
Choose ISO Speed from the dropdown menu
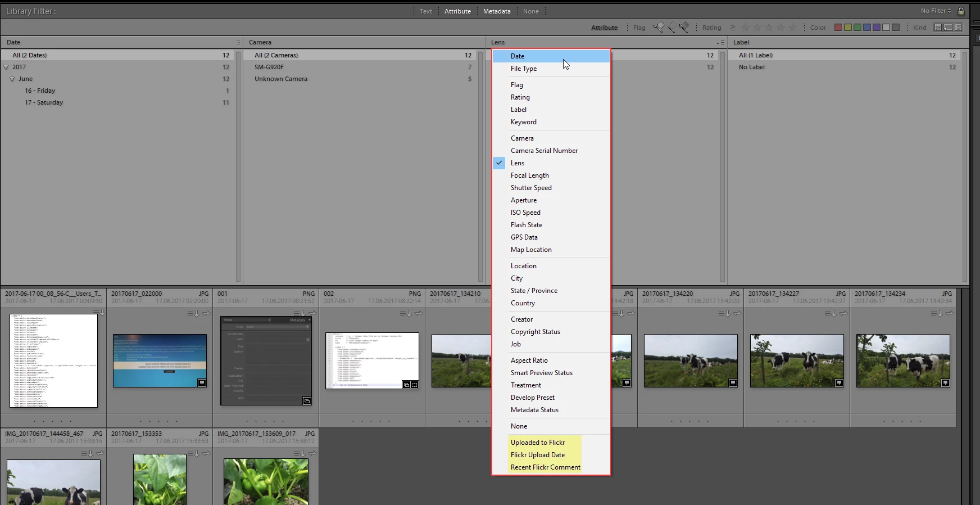pyautogui.click(x=551, y=213)
